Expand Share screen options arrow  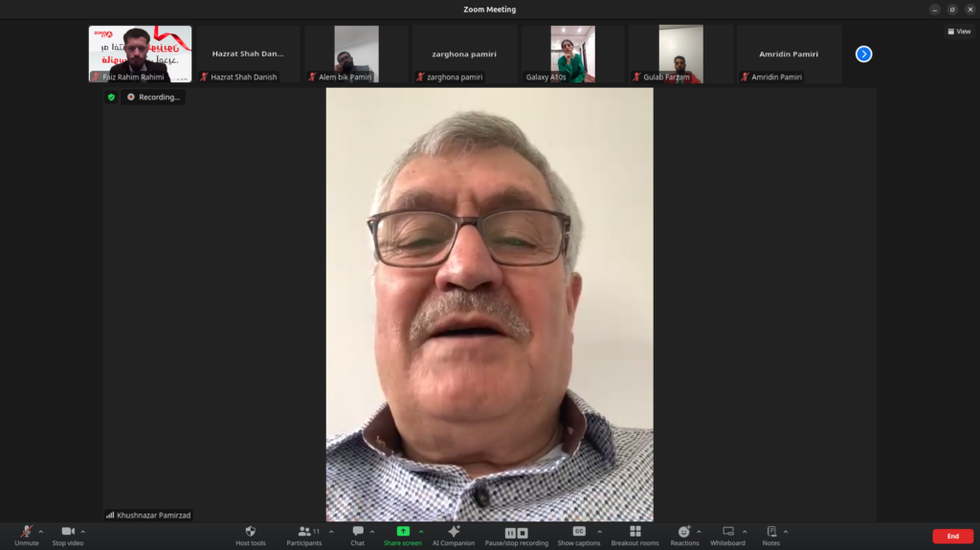[x=421, y=531]
